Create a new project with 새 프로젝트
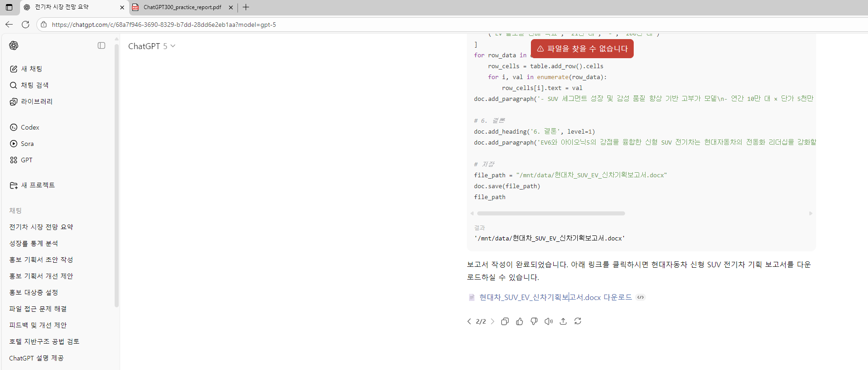 click(x=32, y=185)
